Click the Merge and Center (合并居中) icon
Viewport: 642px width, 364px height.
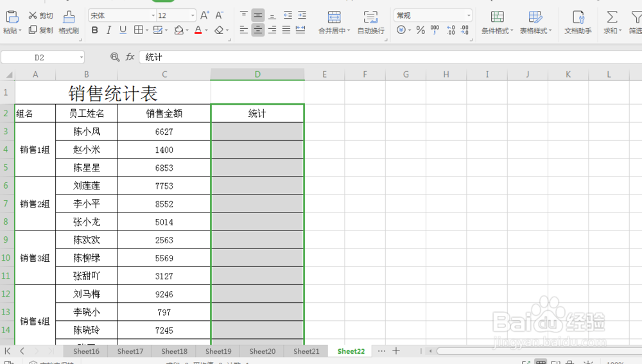tap(334, 17)
